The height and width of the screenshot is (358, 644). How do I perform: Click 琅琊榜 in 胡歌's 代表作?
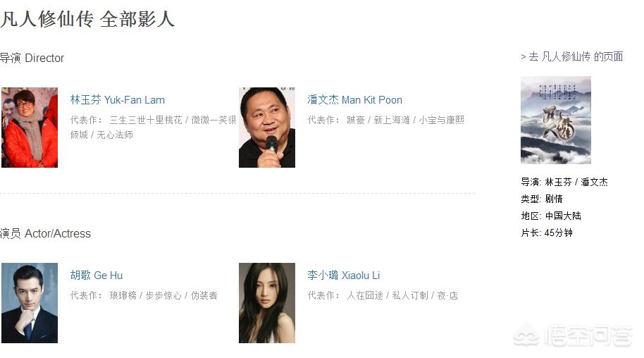coord(123,295)
